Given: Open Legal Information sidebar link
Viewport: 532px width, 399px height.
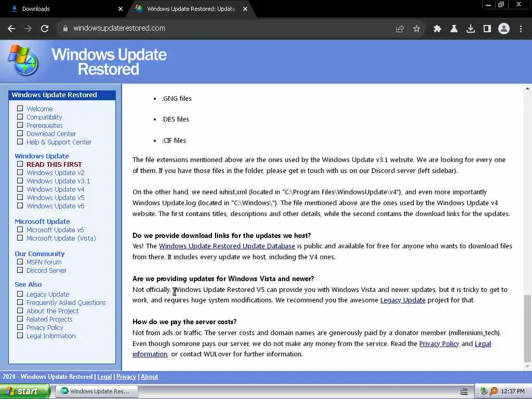Looking at the screenshot, I should tap(51, 336).
